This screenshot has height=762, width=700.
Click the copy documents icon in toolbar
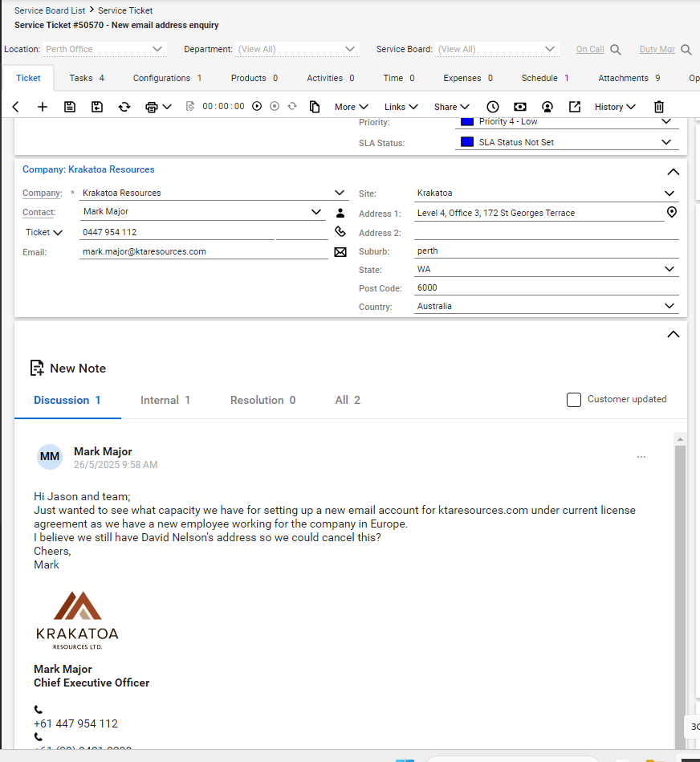(x=315, y=107)
